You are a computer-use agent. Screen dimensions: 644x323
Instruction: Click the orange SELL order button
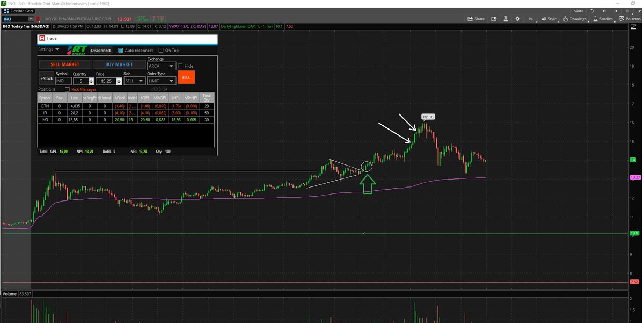pyautogui.click(x=186, y=77)
